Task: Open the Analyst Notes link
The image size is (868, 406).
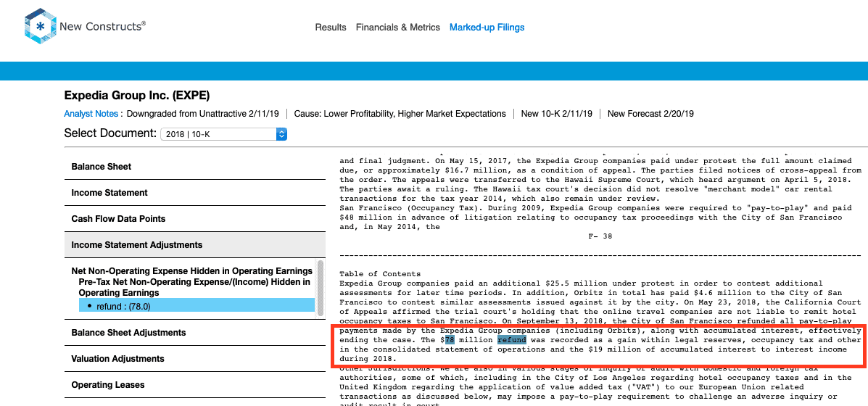Action: (x=91, y=113)
